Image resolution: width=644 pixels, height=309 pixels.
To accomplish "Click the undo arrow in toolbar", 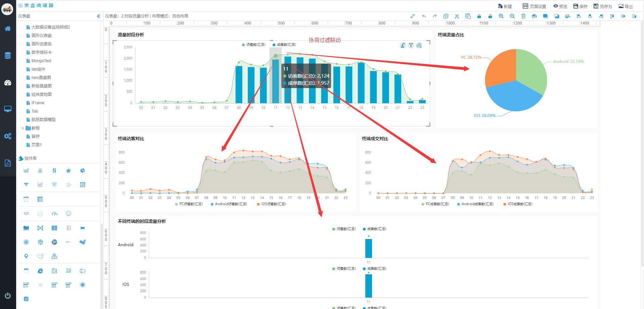I will click(x=424, y=16).
